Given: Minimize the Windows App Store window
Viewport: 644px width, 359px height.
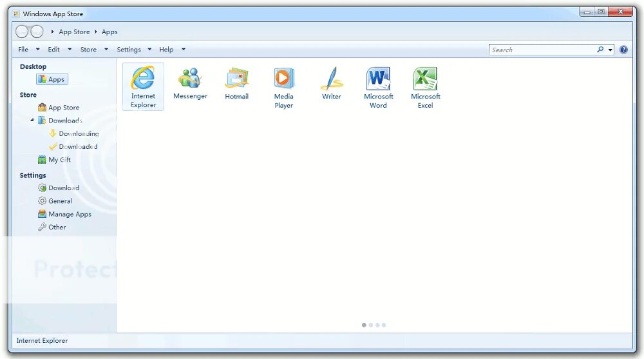Looking at the screenshot, I should click(x=587, y=12).
